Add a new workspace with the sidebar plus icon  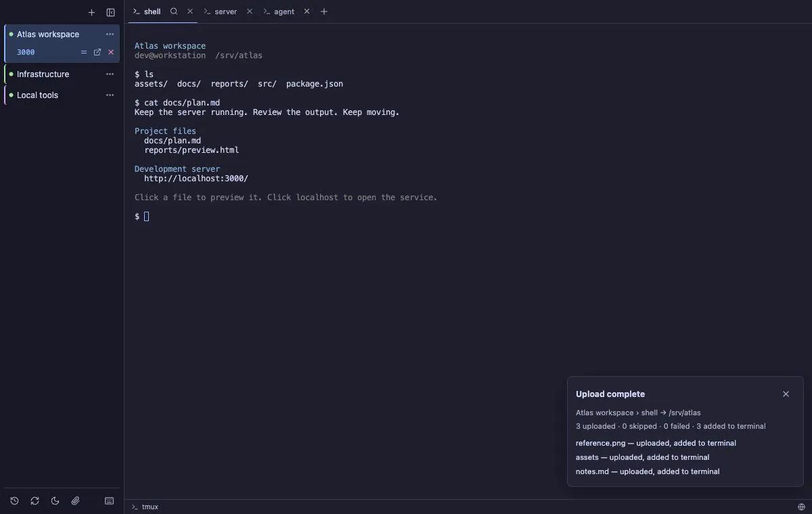[x=91, y=12]
